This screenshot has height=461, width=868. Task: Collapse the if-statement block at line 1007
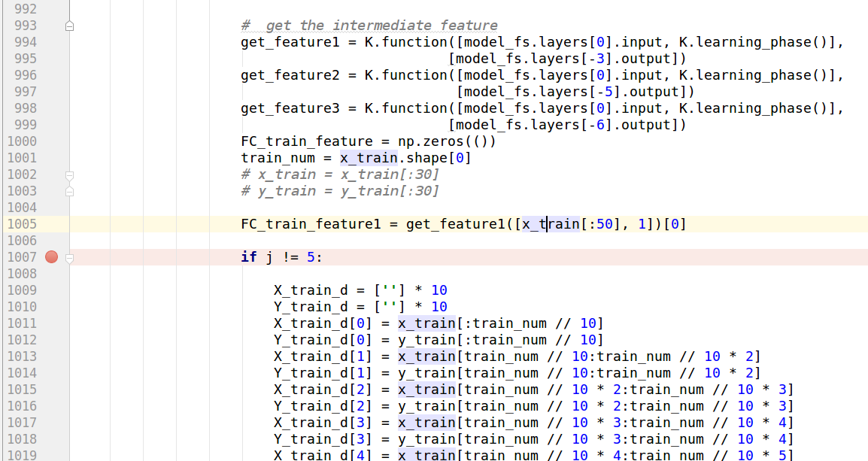pyautogui.click(x=68, y=258)
